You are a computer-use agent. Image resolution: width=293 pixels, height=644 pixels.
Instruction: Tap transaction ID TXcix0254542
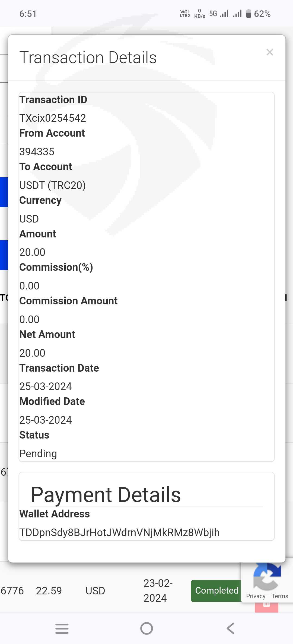pos(53,118)
